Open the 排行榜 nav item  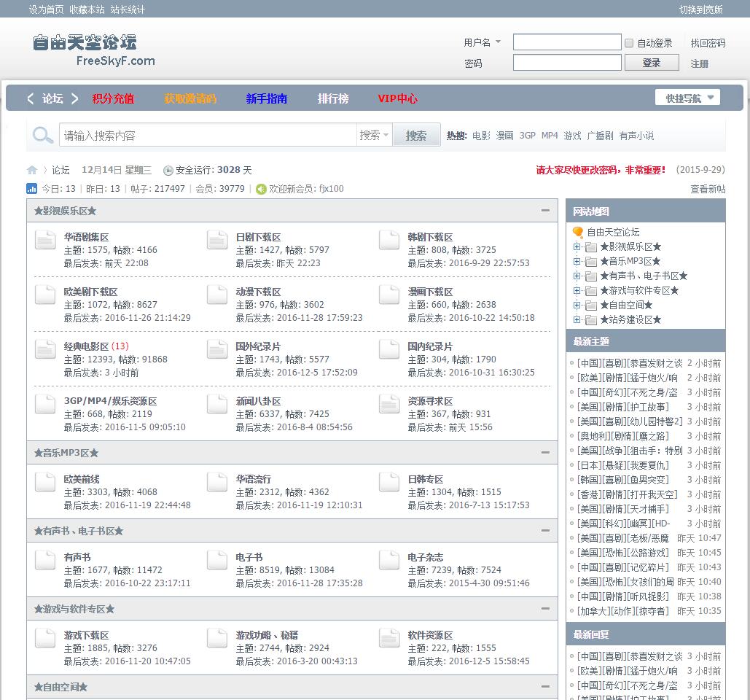tap(333, 98)
